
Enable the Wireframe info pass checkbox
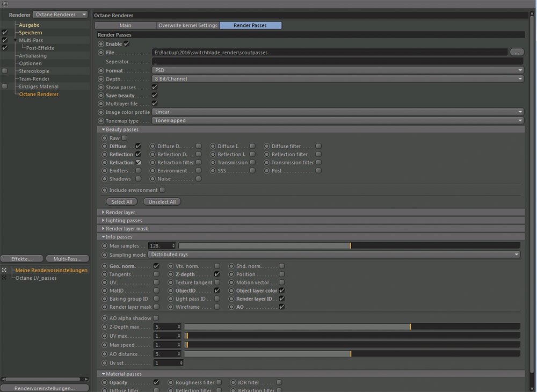pyautogui.click(x=217, y=307)
